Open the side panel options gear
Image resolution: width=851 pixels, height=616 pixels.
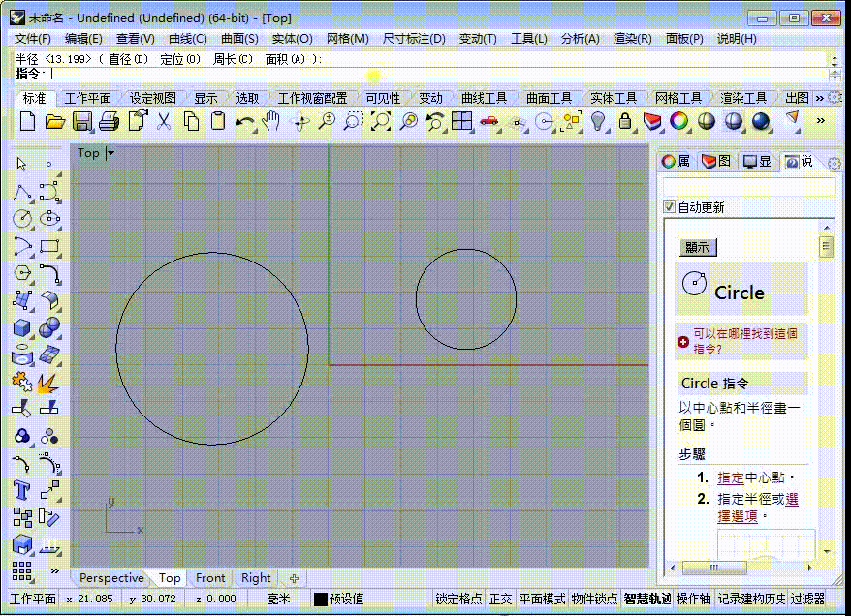pyautogui.click(x=835, y=164)
